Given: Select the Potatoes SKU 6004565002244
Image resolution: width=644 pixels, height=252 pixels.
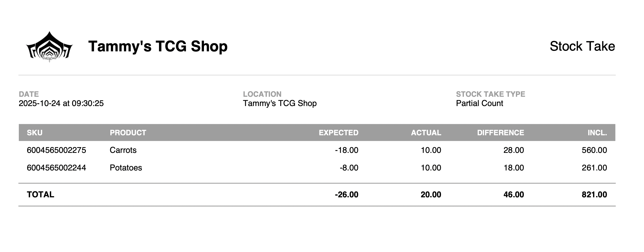Looking at the screenshot, I should [x=56, y=168].
